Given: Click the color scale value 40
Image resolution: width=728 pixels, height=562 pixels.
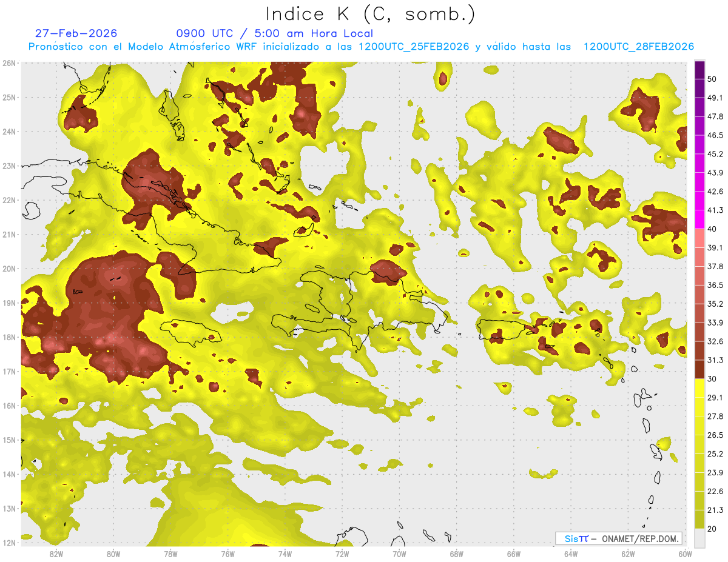Looking at the screenshot, I should [712, 229].
